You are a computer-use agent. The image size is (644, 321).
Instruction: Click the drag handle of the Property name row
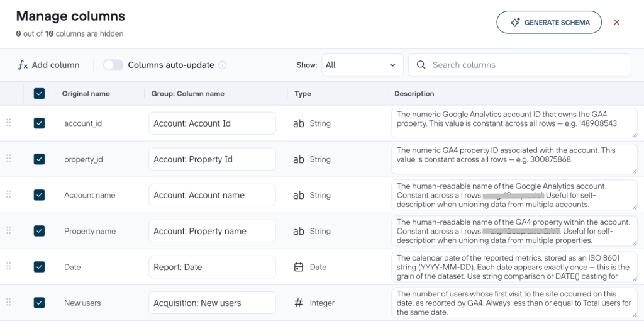pos(9,230)
